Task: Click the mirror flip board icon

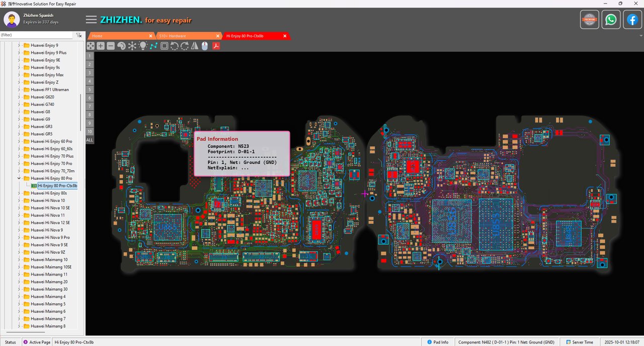Action: [x=195, y=46]
